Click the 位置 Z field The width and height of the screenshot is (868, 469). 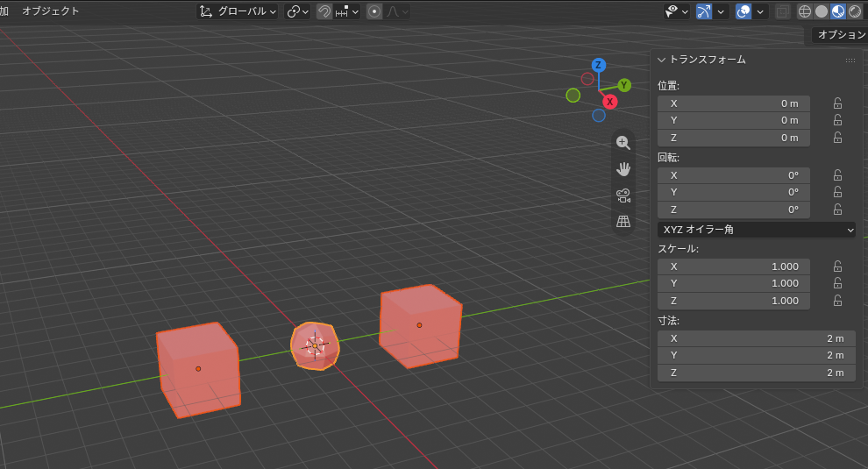734,138
